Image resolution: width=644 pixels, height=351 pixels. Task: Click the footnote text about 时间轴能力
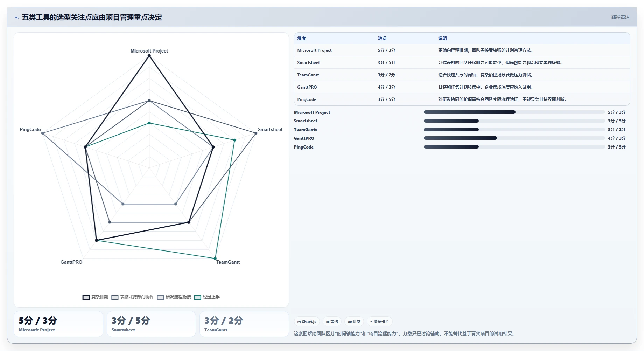pyautogui.click(x=404, y=333)
